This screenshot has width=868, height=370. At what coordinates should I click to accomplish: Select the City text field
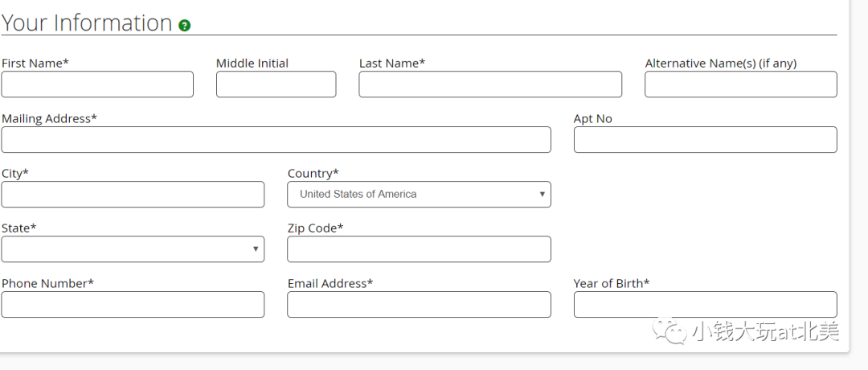point(133,194)
